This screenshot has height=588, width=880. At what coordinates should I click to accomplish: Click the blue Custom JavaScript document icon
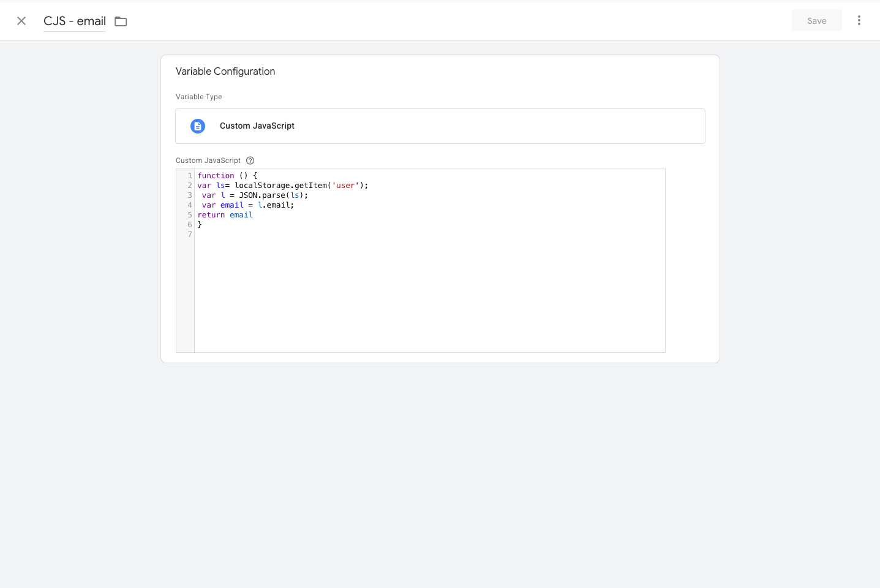tap(198, 126)
